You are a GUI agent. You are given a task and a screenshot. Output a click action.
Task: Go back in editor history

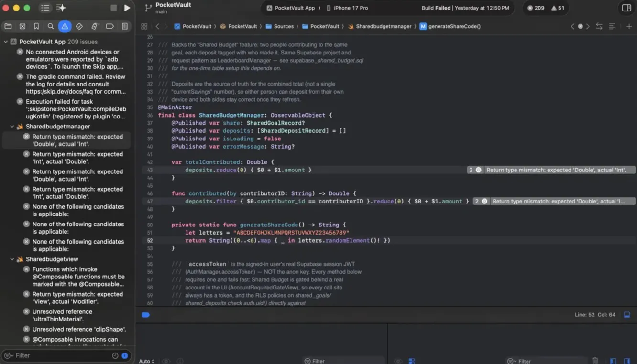pos(157,26)
